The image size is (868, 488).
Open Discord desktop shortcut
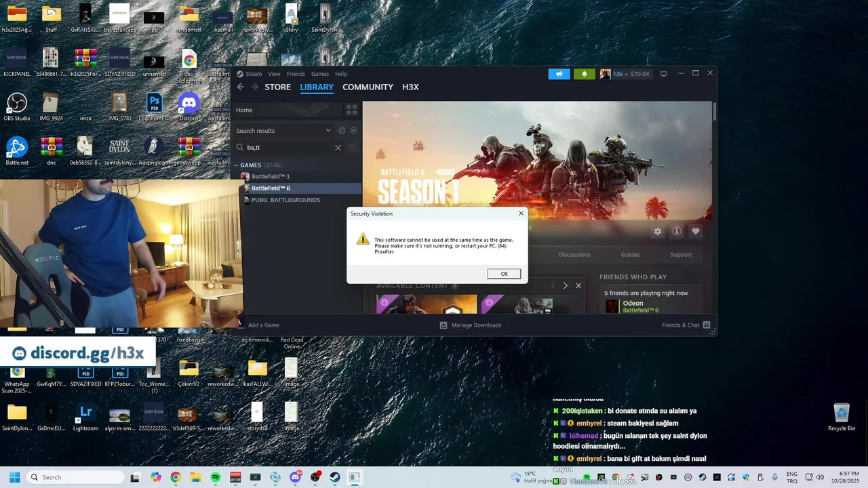click(189, 107)
